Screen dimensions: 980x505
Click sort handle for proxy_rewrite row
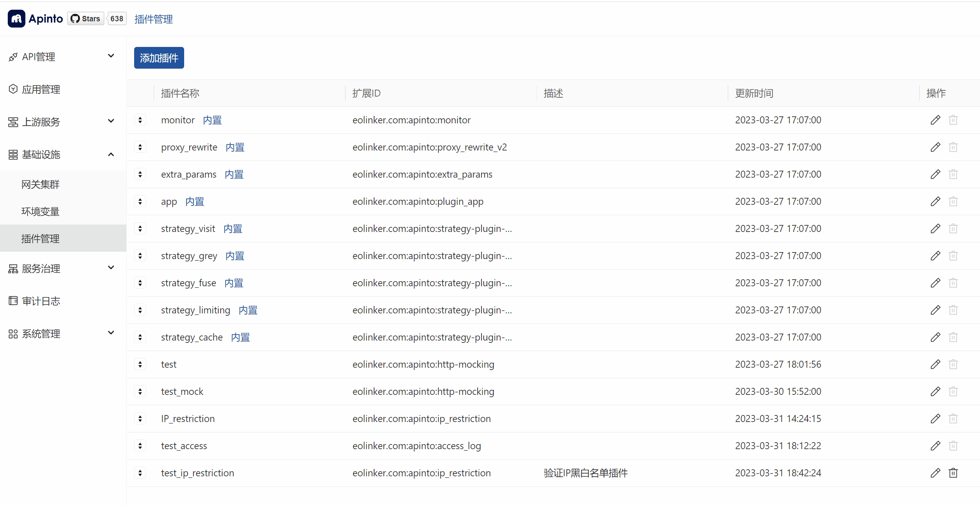click(140, 147)
